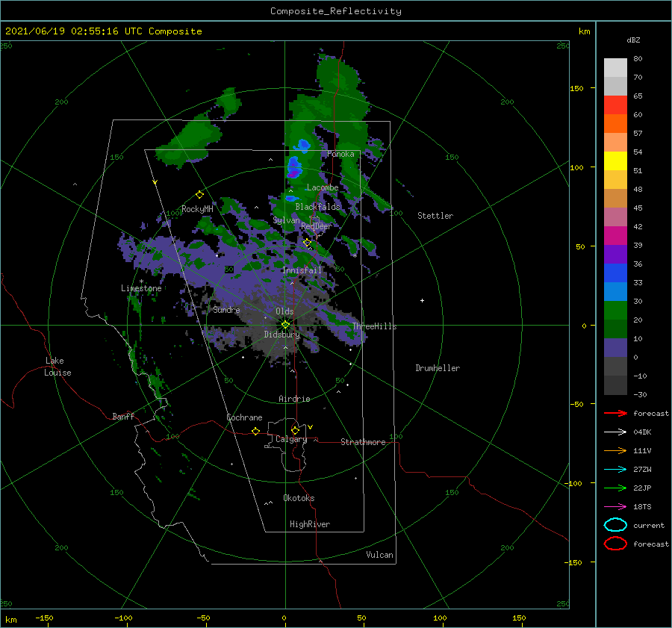Screen dimensions: 672x628
Task: Click the yellow radar-center diamond near Didsbury
Action: pyautogui.click(x=285, y=325)
